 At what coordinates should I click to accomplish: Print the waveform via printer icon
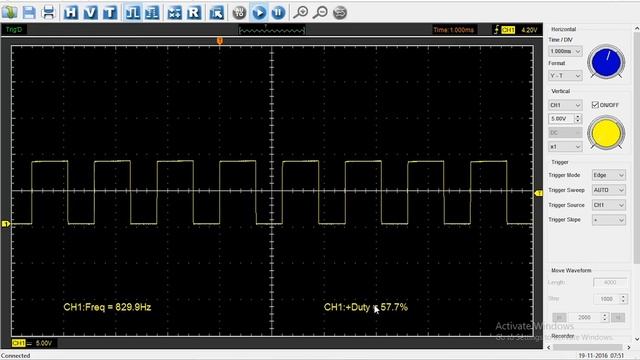click(49, 12)
